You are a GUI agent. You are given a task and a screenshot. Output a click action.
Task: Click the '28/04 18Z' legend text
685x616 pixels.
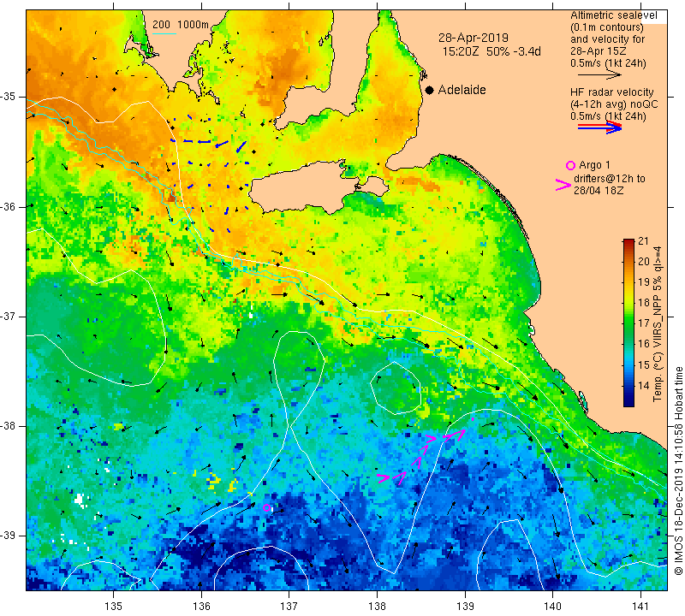point(598,191)
